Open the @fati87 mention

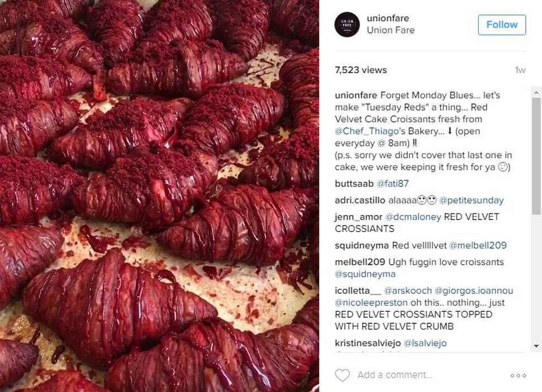coord(392,184)
